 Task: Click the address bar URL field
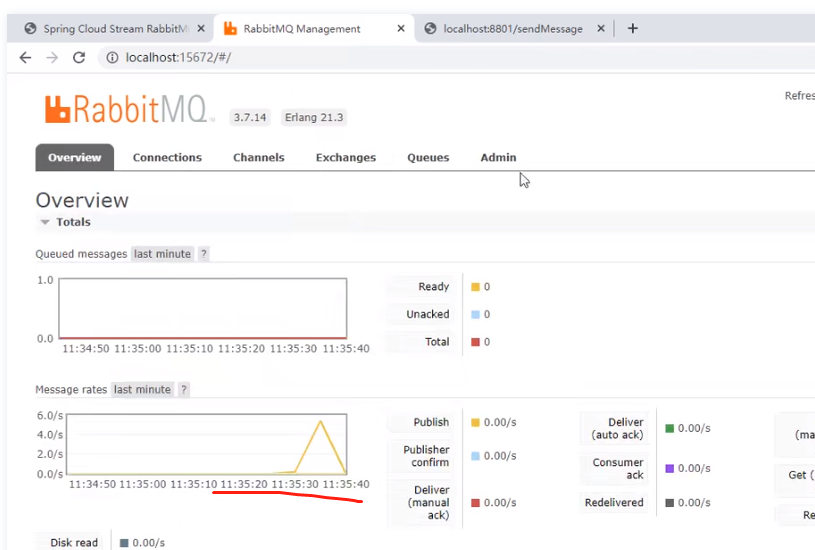457,57
